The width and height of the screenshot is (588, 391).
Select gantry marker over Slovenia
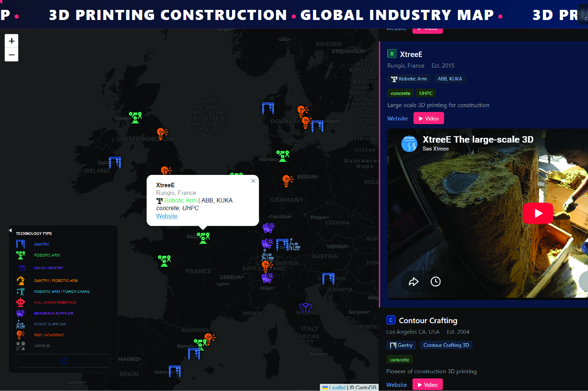328,279
